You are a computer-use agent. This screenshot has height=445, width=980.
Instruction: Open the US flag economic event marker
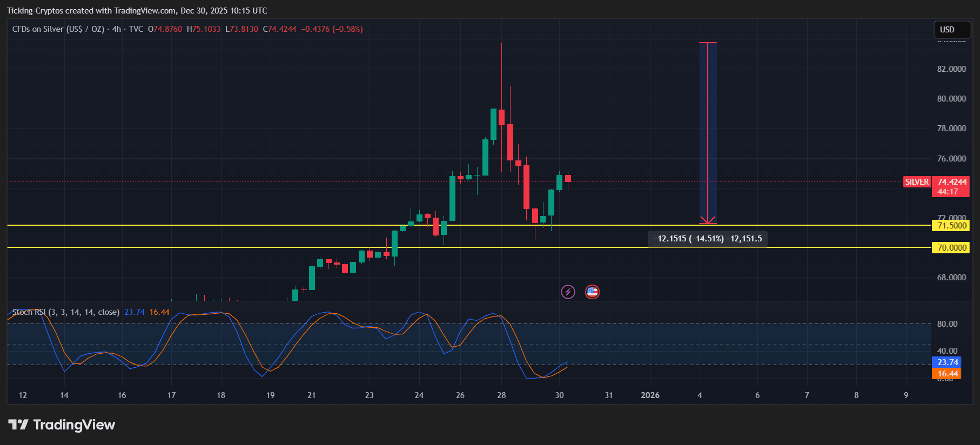pos(592,292)
